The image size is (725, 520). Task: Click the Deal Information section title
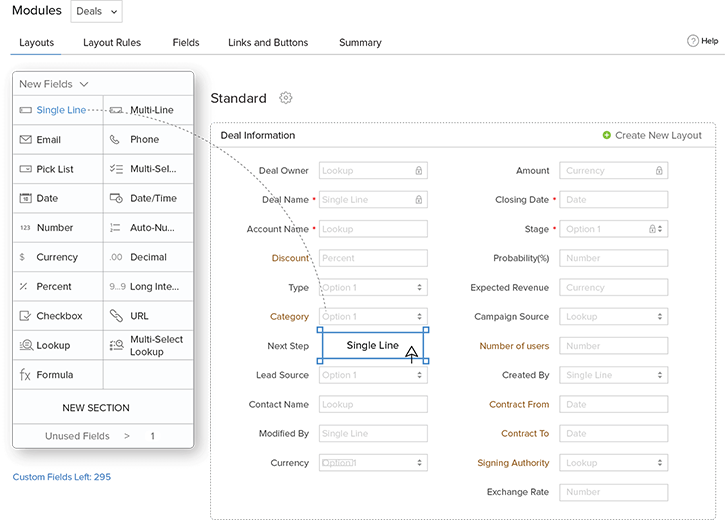point(258,135)
